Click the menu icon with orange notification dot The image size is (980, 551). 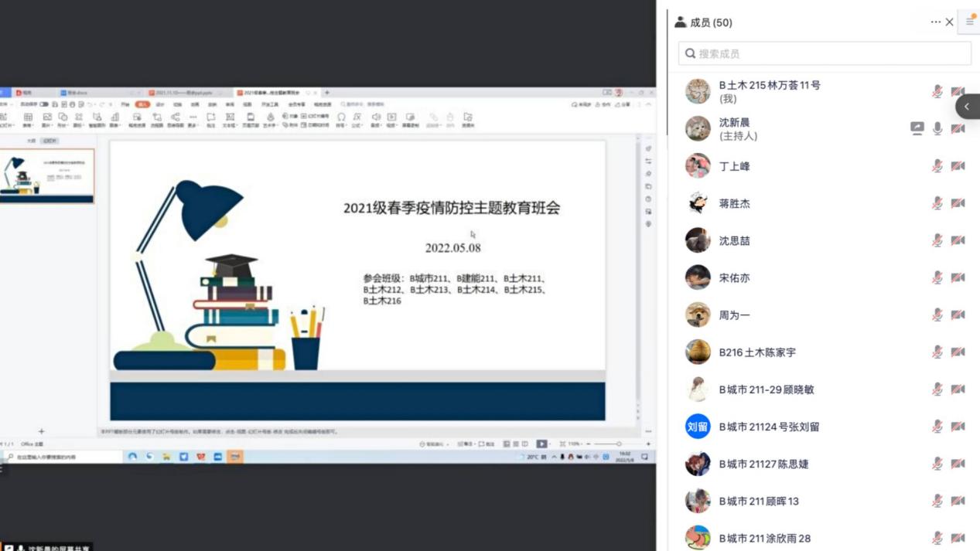(x=969, y=22)
